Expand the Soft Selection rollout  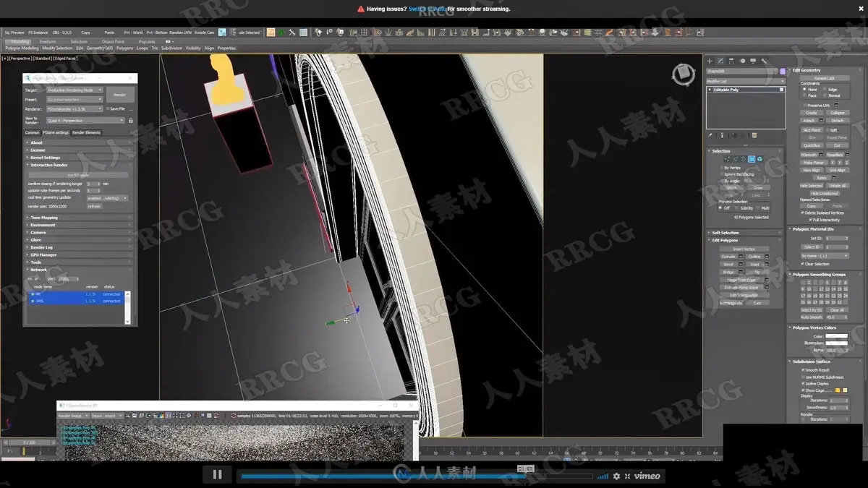(x=745, y=233)
